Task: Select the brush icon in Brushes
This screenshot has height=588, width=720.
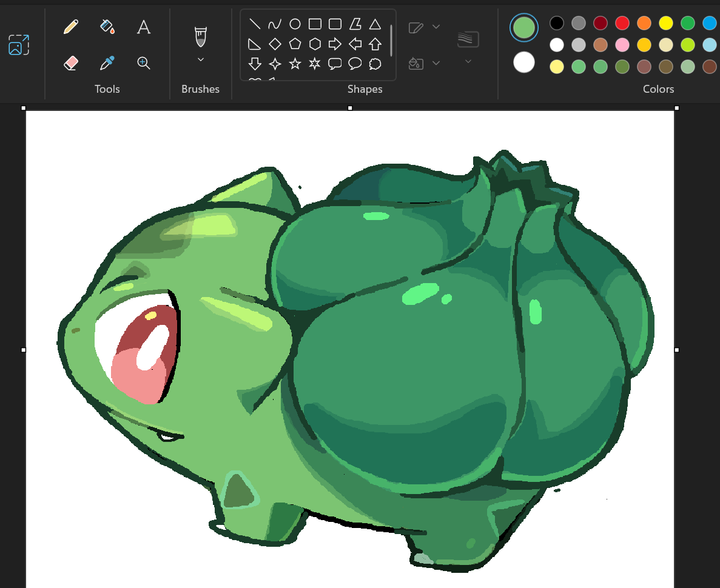Action: coord(201,37)
